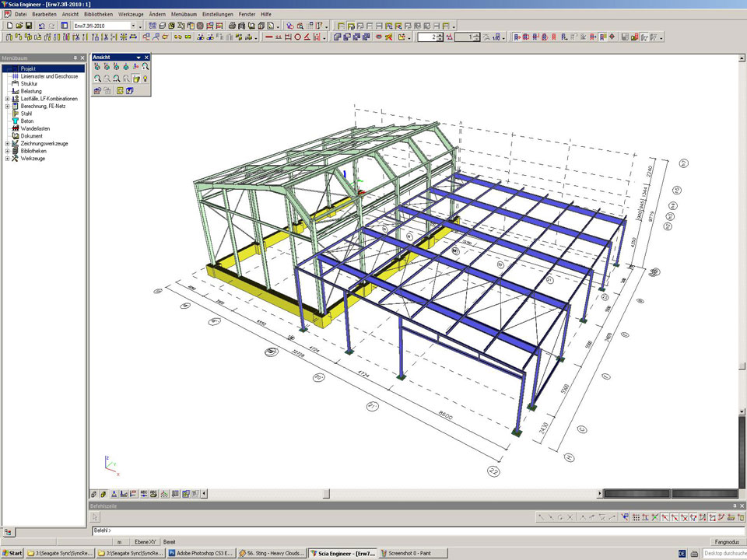The image size is (747, 560).
Task: Click the Windows Start button
Action: pos(12,554)
